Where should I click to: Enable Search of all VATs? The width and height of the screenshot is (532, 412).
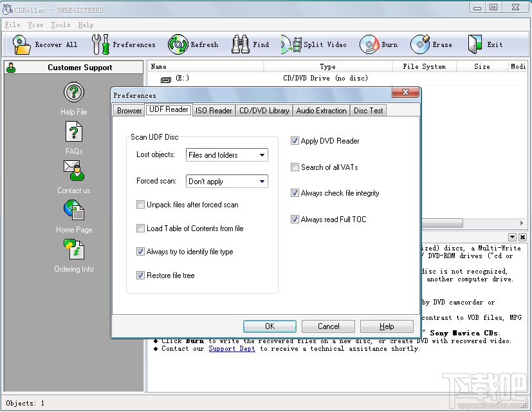[295, 167]
